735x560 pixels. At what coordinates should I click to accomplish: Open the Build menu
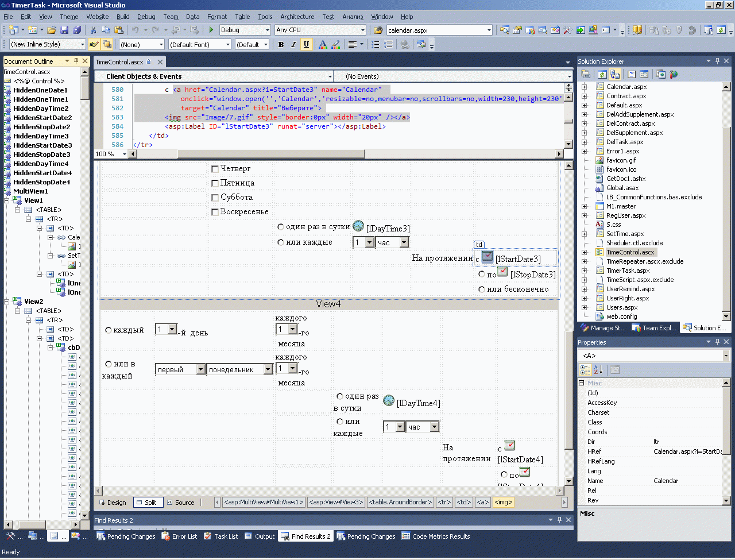(x=123, y=17)
